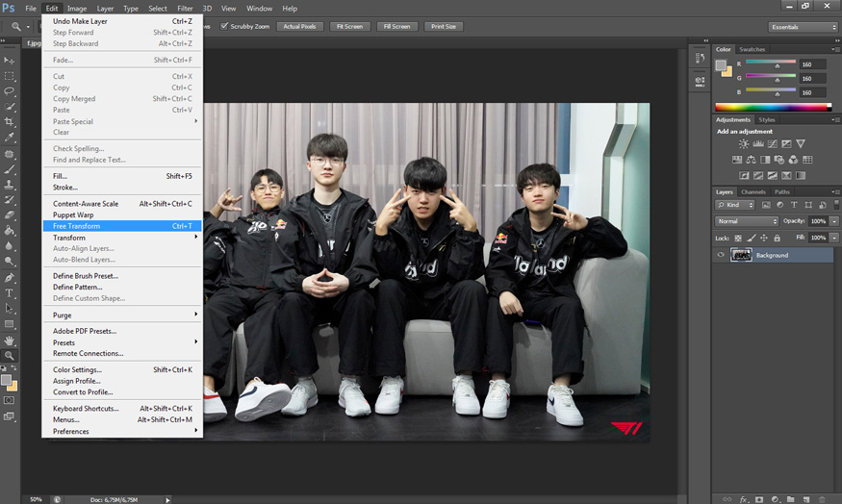Select the Type tool

[10, 292]
